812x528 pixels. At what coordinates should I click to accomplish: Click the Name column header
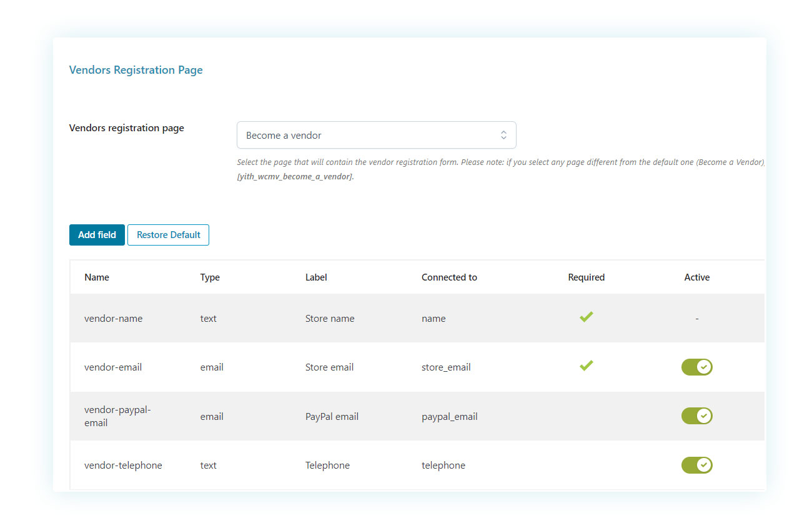pyautogui.click(x=97, y=277)
